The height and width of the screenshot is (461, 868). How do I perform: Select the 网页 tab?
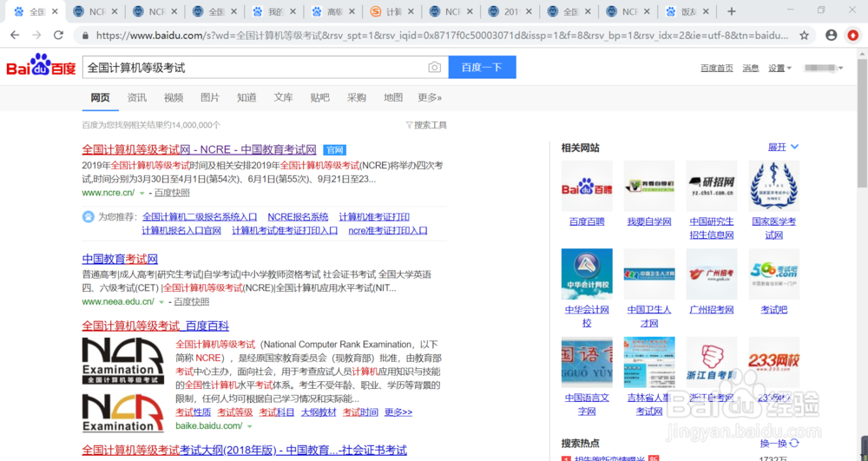[x=100, y=97]
